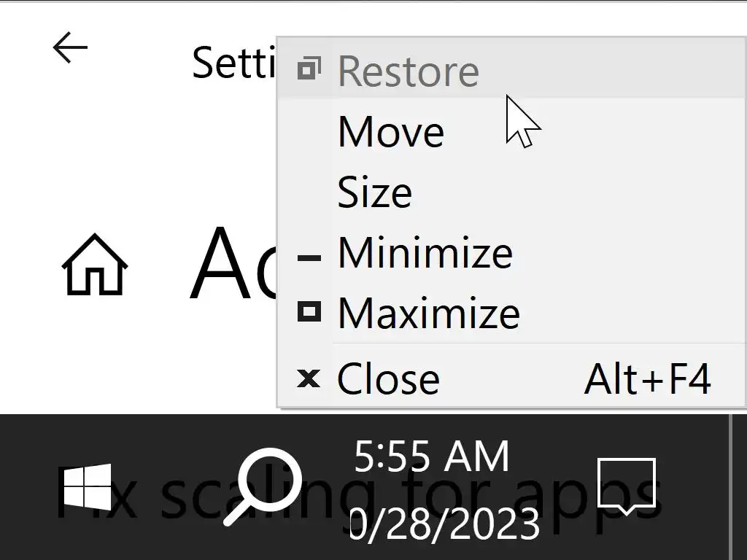
Task: Click the back arrow in Settings
Action: click(x=70, y=48)
